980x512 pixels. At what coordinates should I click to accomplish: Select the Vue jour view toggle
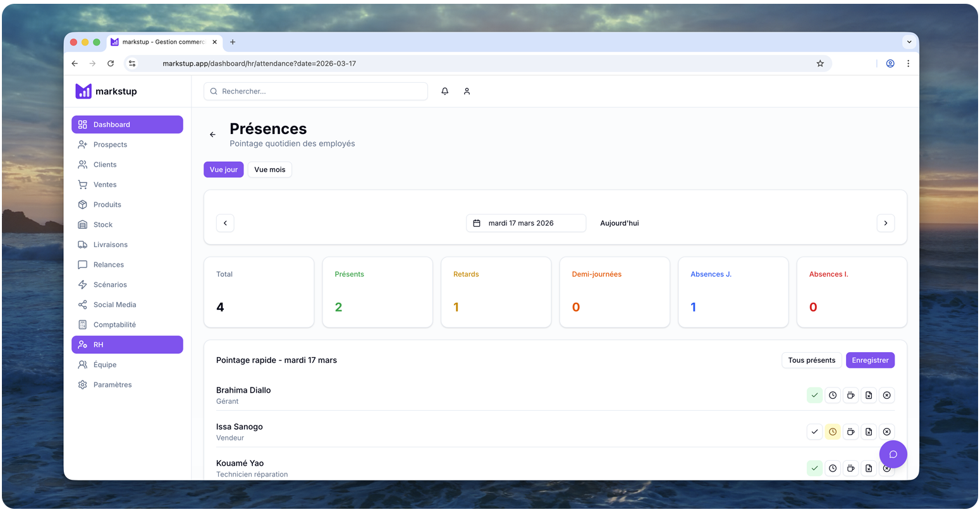click(223, 169)
